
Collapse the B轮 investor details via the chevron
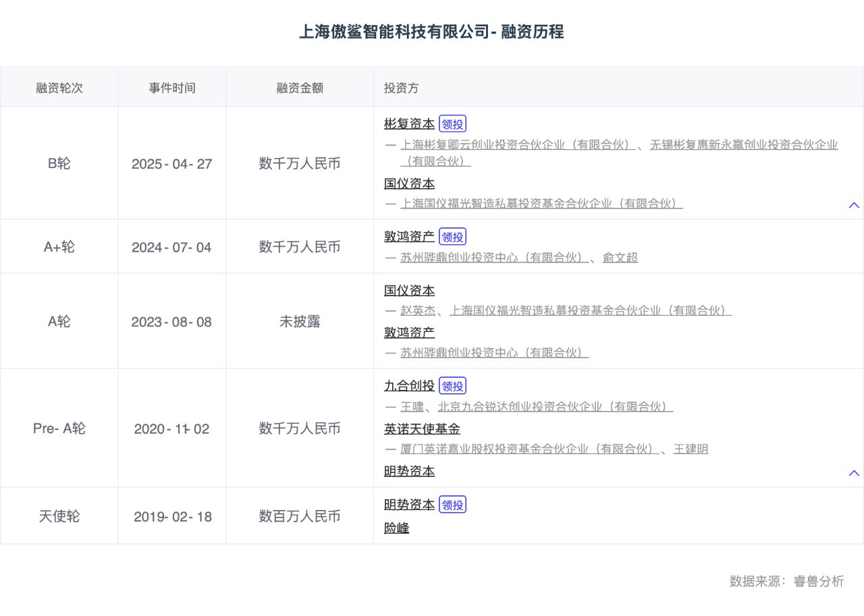coord(853,205)
